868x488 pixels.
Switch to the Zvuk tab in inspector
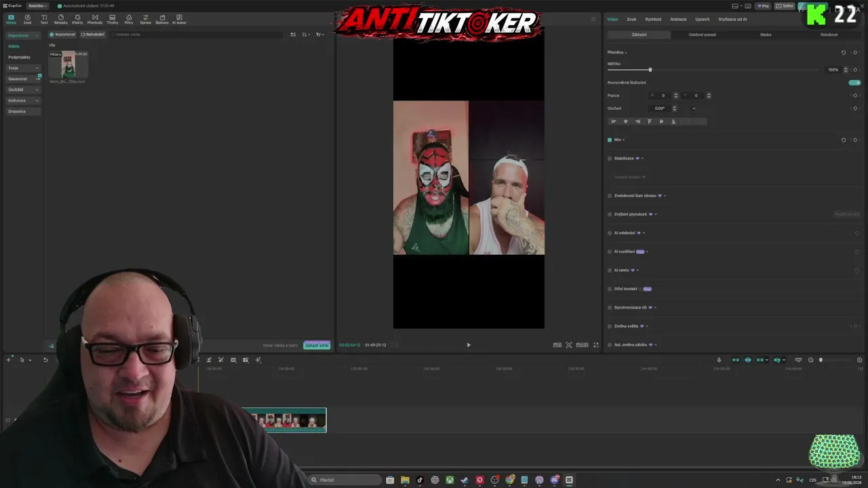pyautogui.click(x=631, y=19)
